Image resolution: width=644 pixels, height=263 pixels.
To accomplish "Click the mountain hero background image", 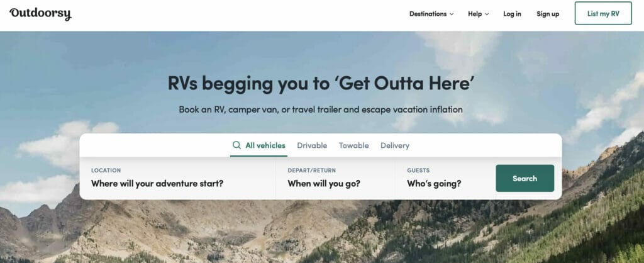I will tap(322, 230).
